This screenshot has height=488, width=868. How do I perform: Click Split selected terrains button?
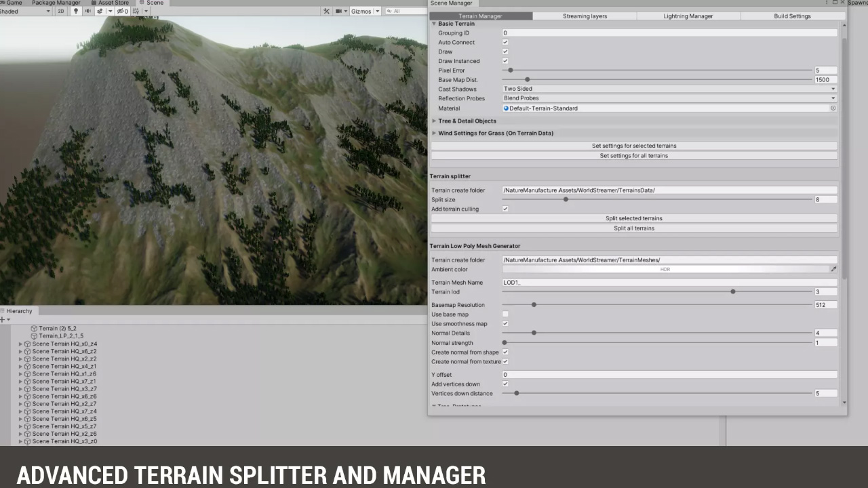634,218
